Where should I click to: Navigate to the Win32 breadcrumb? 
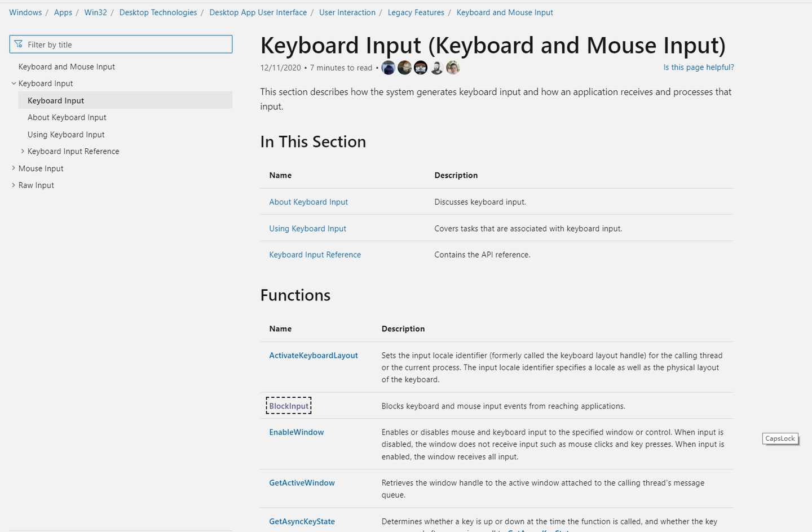[96, 12]
